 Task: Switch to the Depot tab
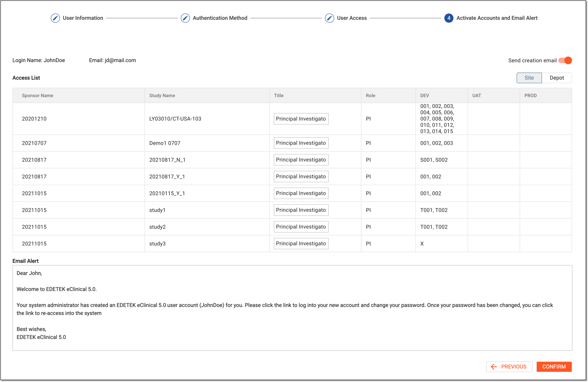557,78
